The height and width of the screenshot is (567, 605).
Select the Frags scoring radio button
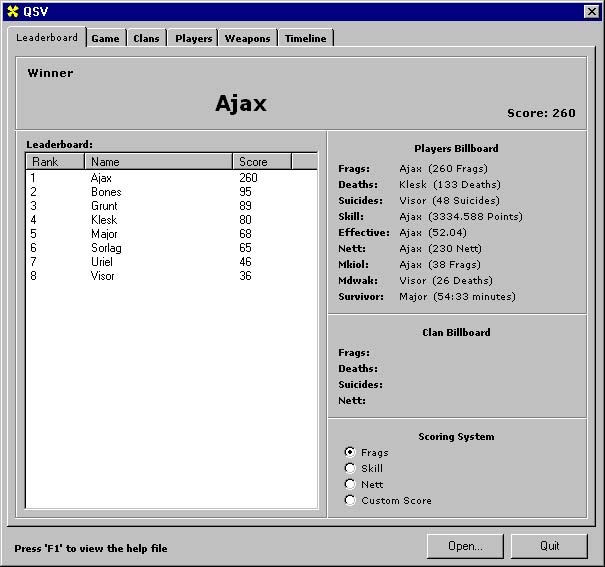350,453
